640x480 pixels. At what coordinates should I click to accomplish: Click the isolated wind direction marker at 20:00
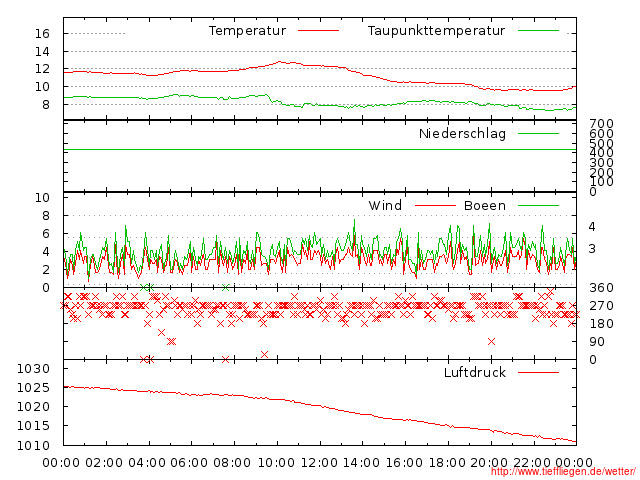click(x=491, y=341)
